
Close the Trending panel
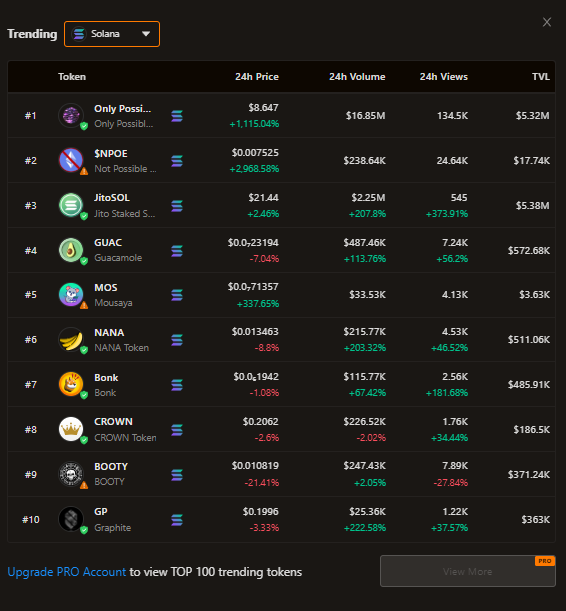click(x=547, y=22)
